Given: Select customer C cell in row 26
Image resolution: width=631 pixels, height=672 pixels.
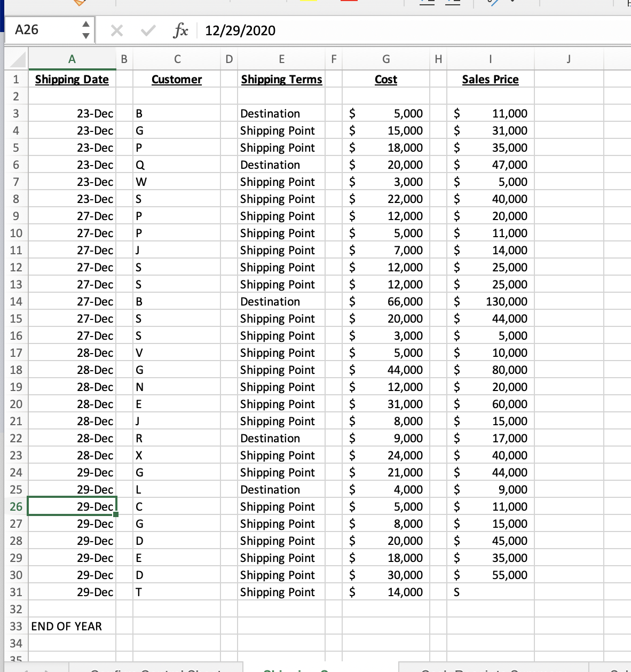Looking at the screenshot, I should [x=177, y=506].
